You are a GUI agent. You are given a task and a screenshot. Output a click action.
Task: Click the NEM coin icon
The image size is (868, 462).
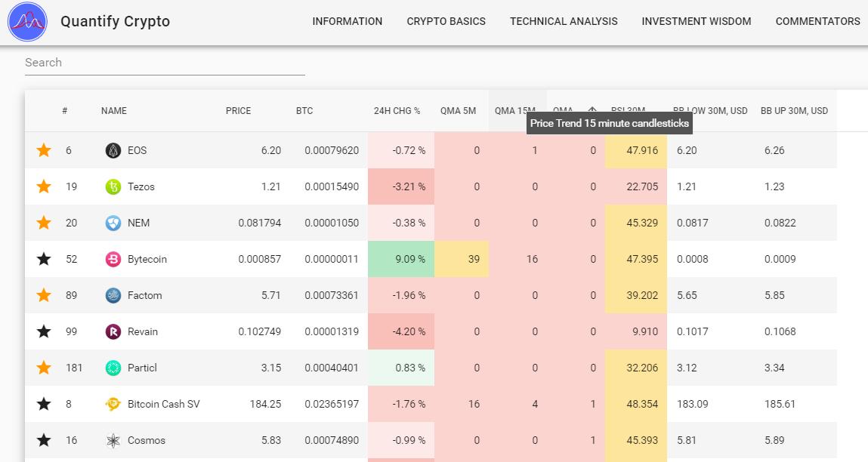[x=113, y=223]
